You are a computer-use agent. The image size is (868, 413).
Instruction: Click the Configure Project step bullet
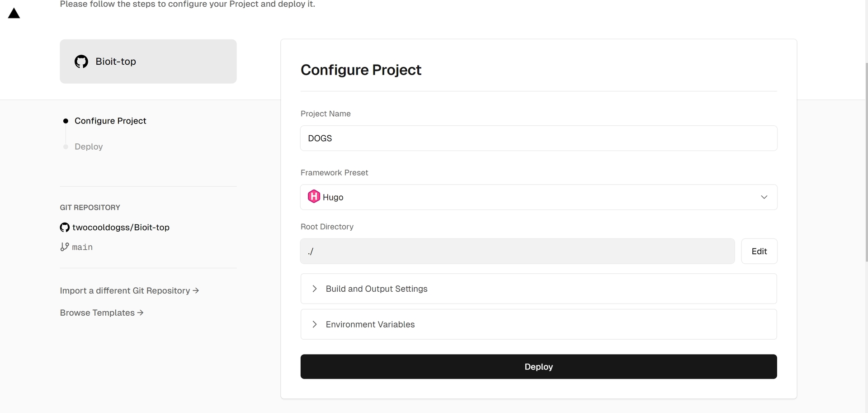pos(66,121)
